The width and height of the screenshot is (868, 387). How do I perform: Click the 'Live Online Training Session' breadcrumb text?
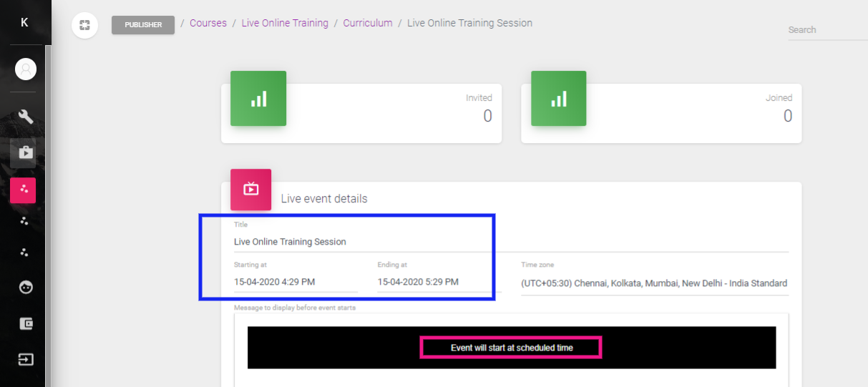click(469, 23)
